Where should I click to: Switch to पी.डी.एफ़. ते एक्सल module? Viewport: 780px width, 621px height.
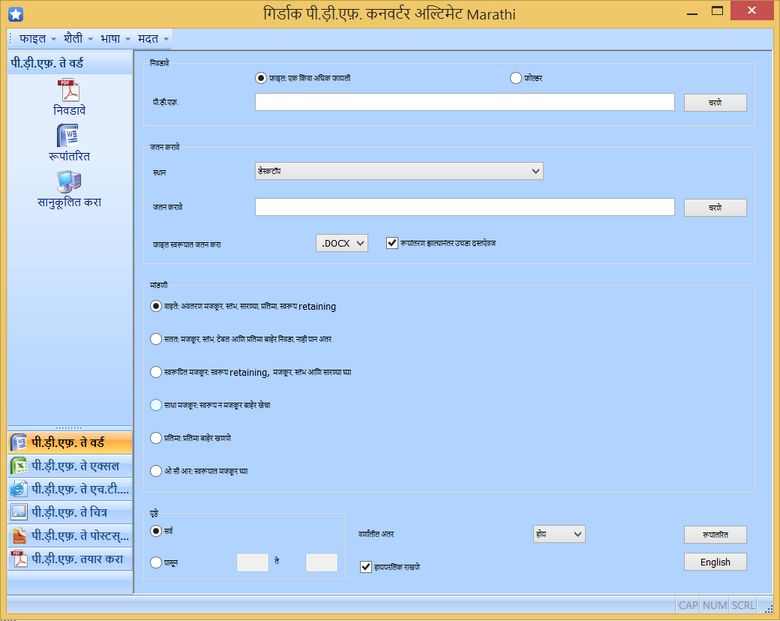tap(70, 466)
